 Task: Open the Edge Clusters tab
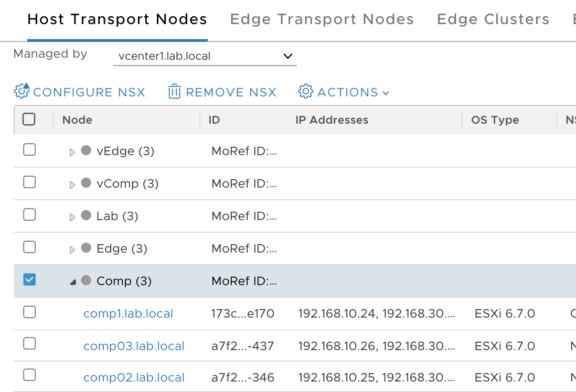pyautogui.click(x=492, y=19)
